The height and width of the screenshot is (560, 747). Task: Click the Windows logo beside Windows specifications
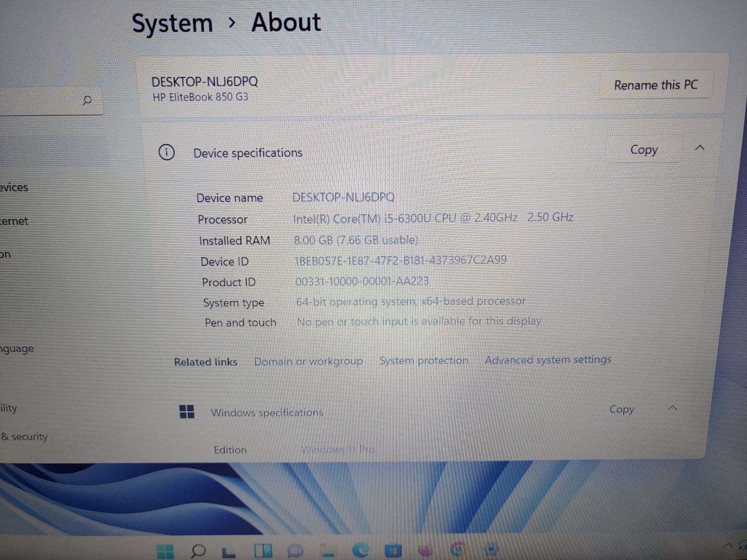187,412
